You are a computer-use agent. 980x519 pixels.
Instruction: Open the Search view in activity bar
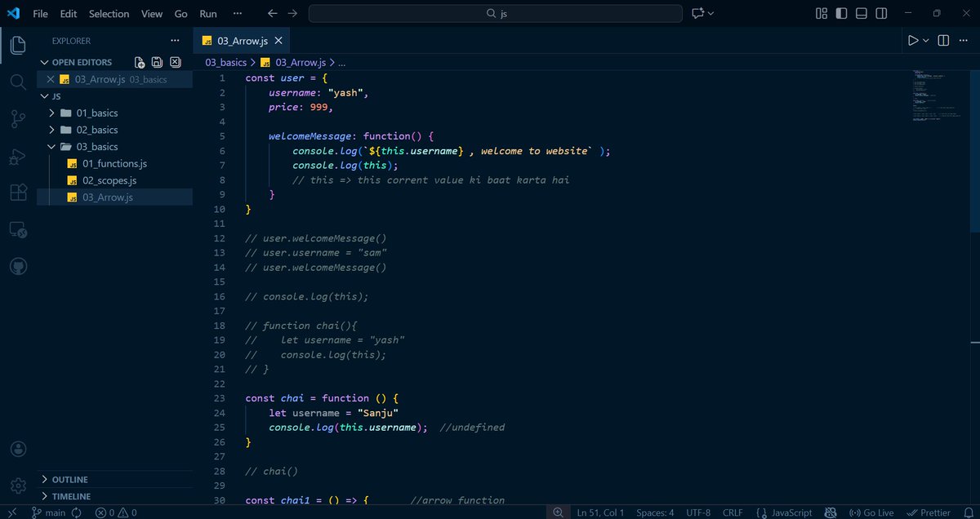[x=18, y=82]
